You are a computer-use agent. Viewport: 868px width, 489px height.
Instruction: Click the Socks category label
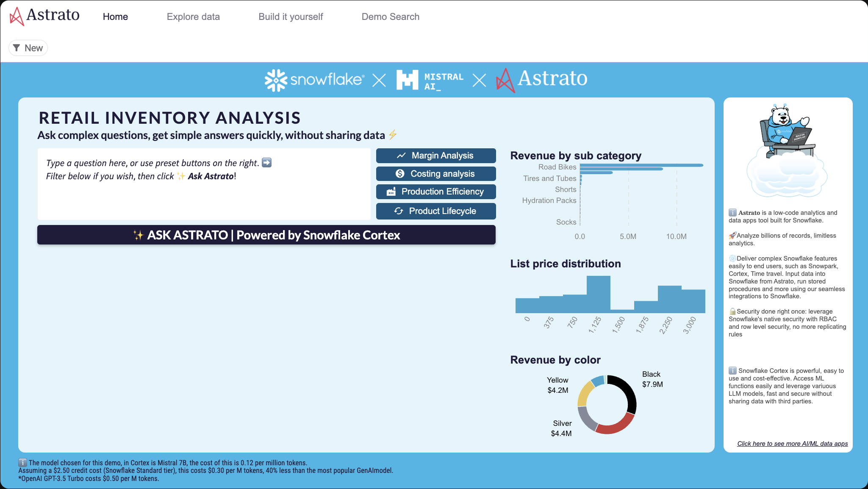click(566, 222)
